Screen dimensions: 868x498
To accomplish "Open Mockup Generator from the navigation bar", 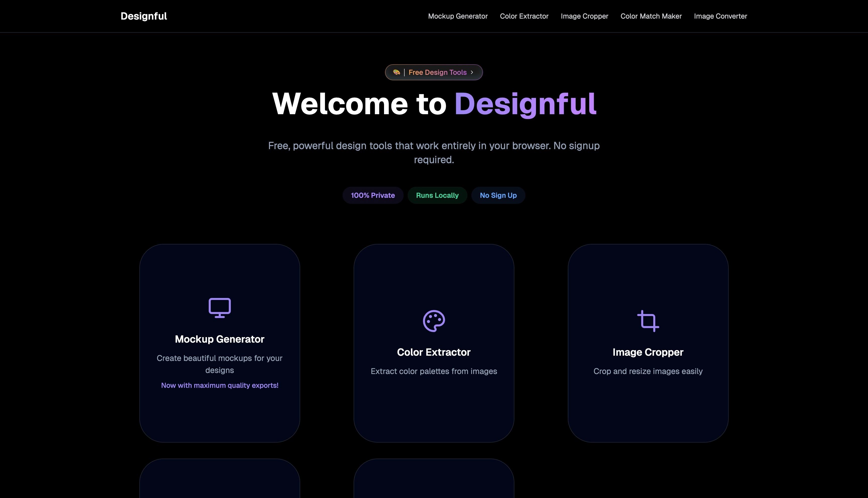I will coord(458,16).
